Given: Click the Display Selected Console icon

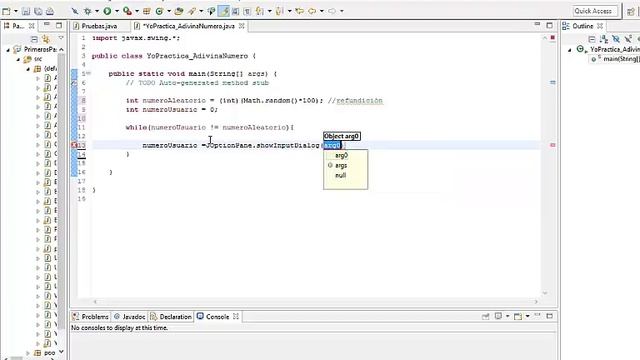Looking at the screenshot, I should 498,316.
